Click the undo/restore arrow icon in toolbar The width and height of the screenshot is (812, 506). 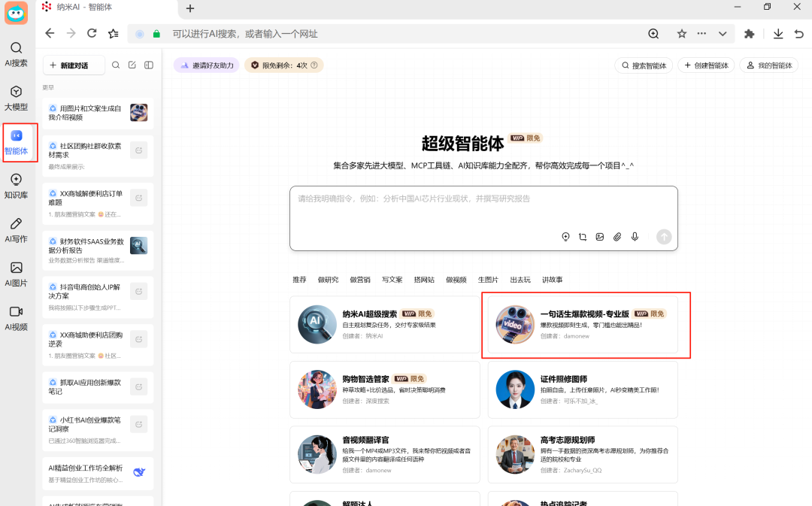tap(799, 34)
